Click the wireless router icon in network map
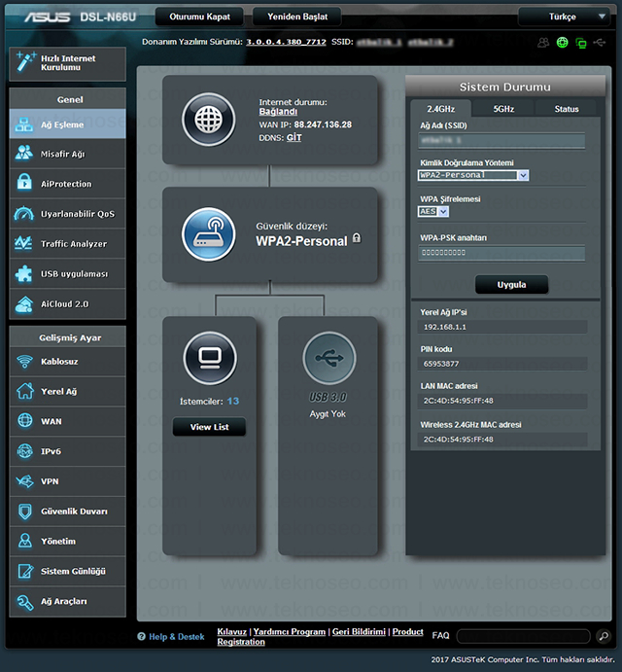 [x=209, y=234]
